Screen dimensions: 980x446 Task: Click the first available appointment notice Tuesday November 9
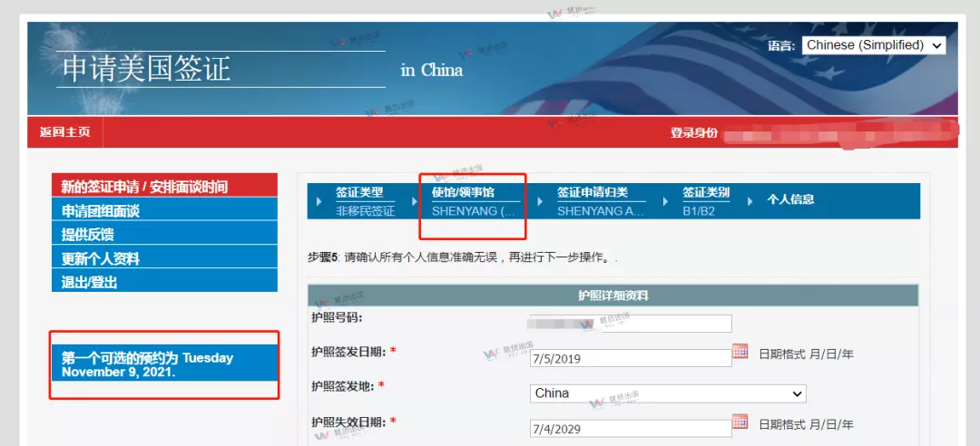(163, 364)
